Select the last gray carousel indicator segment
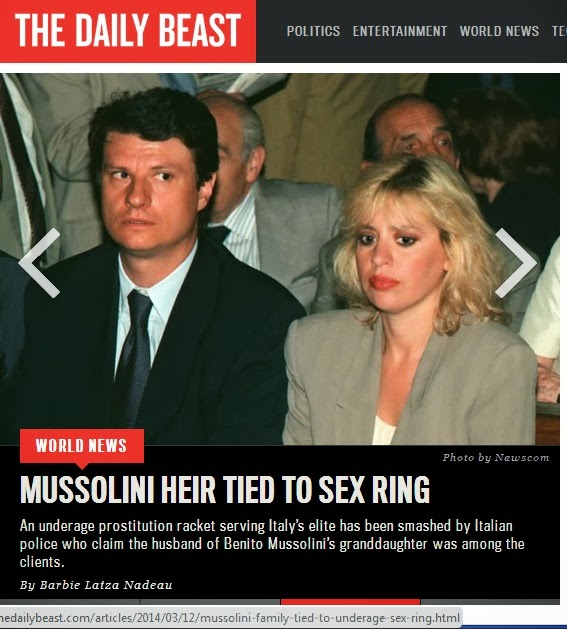Image resolution: width=567 pixels, height=630 pixels. pyautogui.click(x=490, y=601)
